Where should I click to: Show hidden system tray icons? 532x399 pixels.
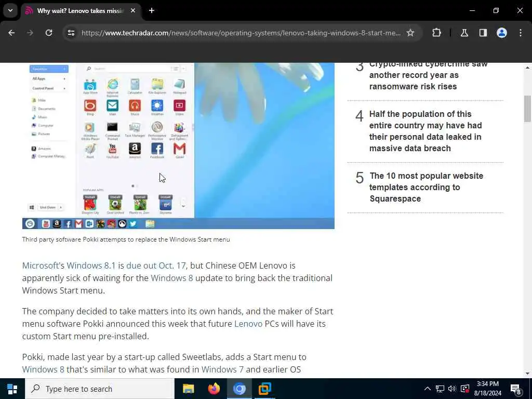click(x=428, y=389)
